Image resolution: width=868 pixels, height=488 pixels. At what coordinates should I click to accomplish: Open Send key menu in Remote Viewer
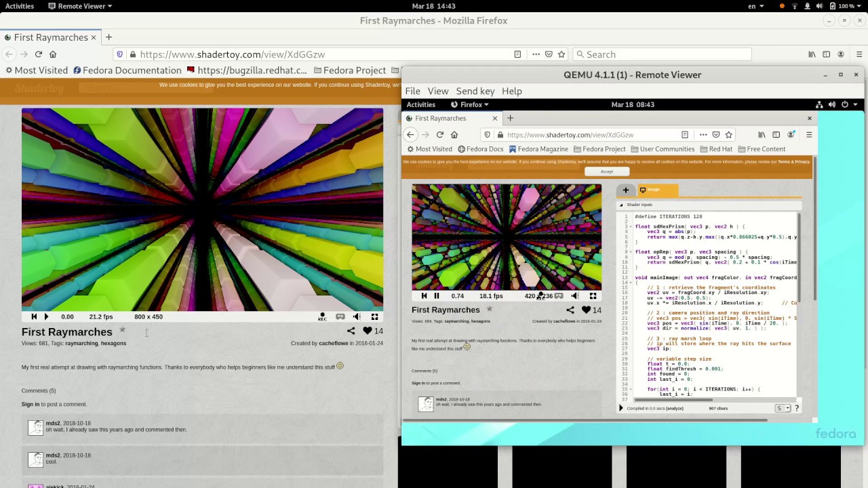click(x=475, y=91)
